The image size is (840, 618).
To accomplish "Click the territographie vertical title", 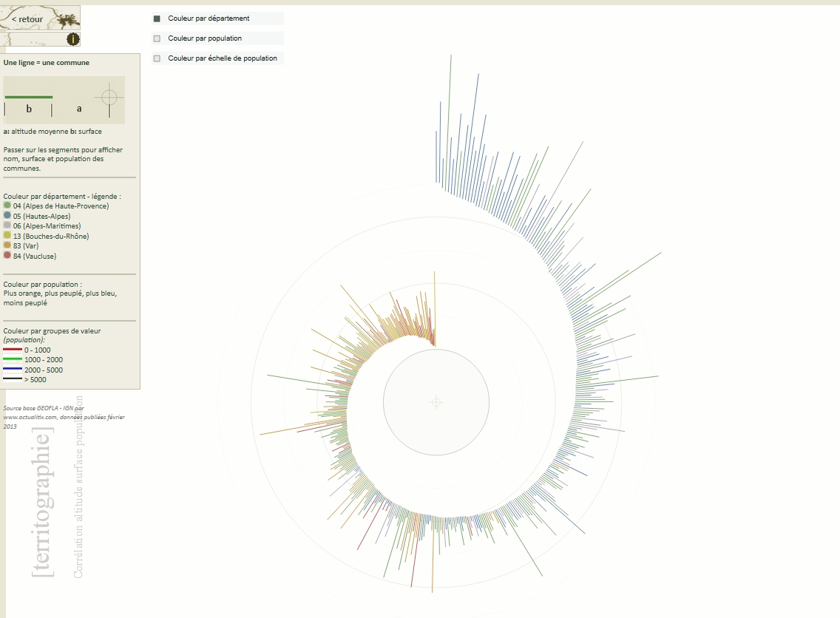I will tap(42, 503).
